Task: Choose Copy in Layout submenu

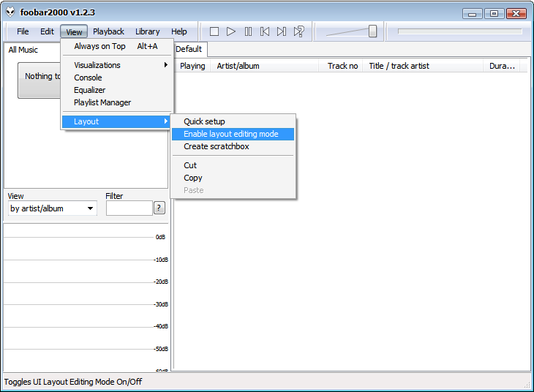Action: (233, 178)
